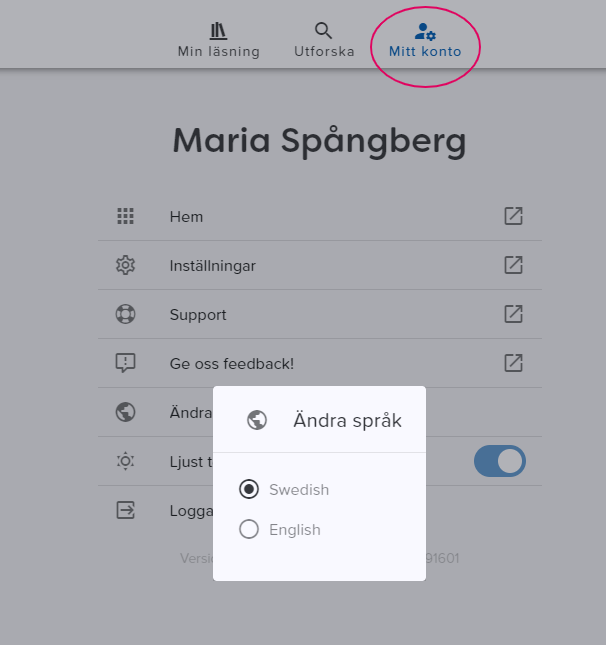Toggle the light theme switch
The image size is (606, 645).
(499, 461)
